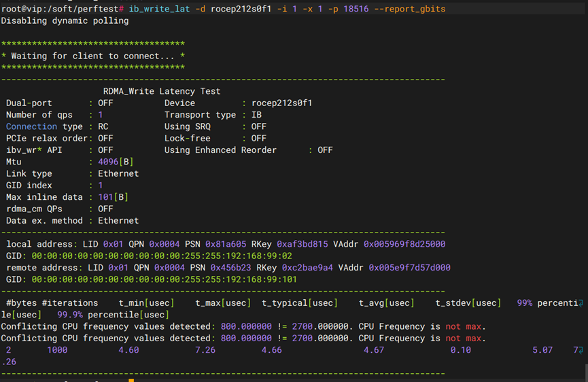Click the Transport type value IB

[256, 115]
